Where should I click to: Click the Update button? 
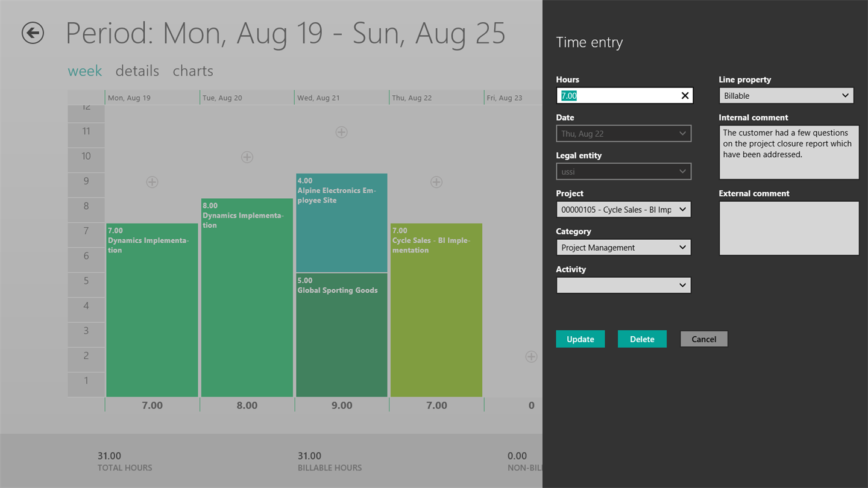580,339
